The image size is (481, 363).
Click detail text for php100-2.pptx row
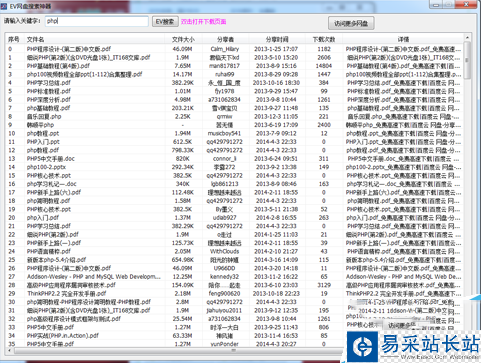pyautogui.click(x=404, y=167)
